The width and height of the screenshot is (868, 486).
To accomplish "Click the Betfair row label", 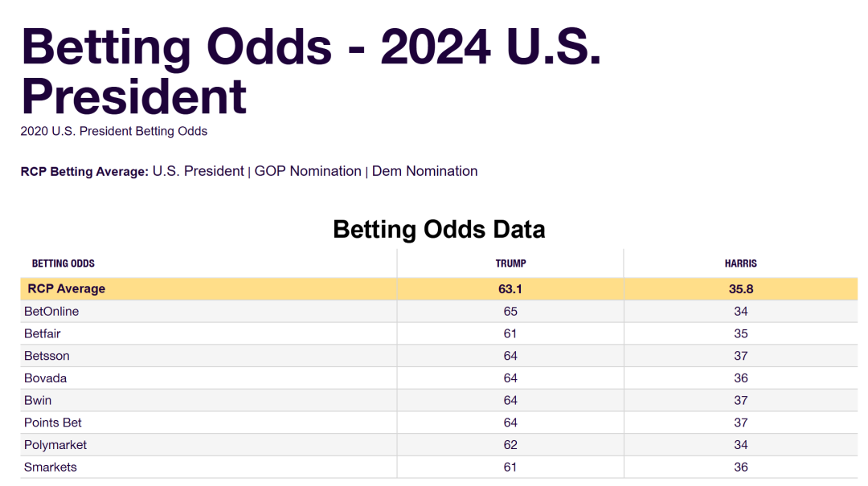I will click(x=43, y=333).
